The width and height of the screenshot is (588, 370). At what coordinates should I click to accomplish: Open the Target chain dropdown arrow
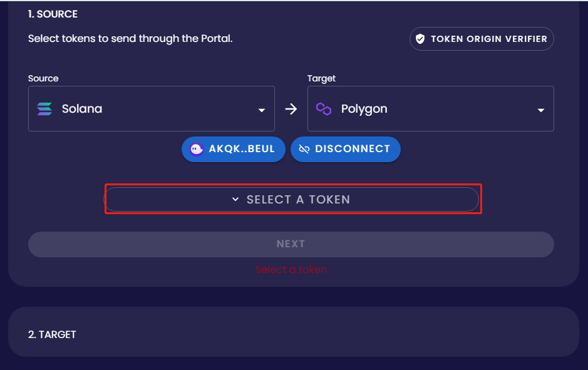[x=541, y=110]
